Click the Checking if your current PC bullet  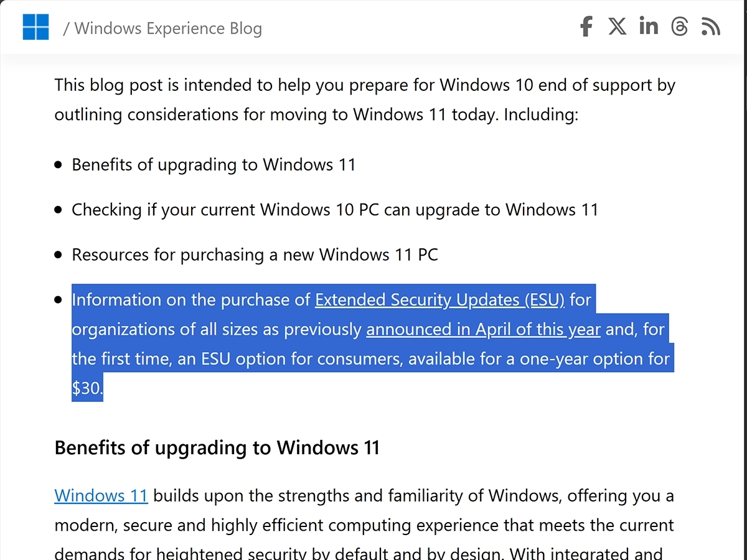click(x=335, y=210)
